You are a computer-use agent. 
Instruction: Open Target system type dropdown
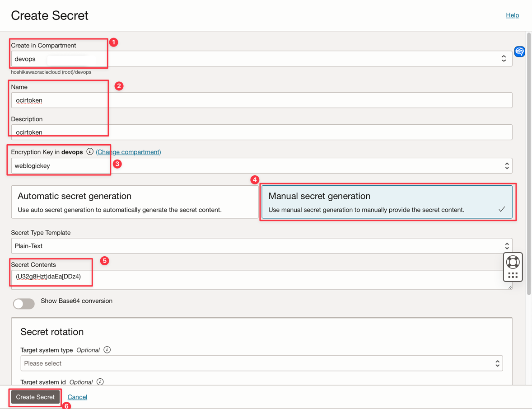pyautogui.click(x=261, y=363)
